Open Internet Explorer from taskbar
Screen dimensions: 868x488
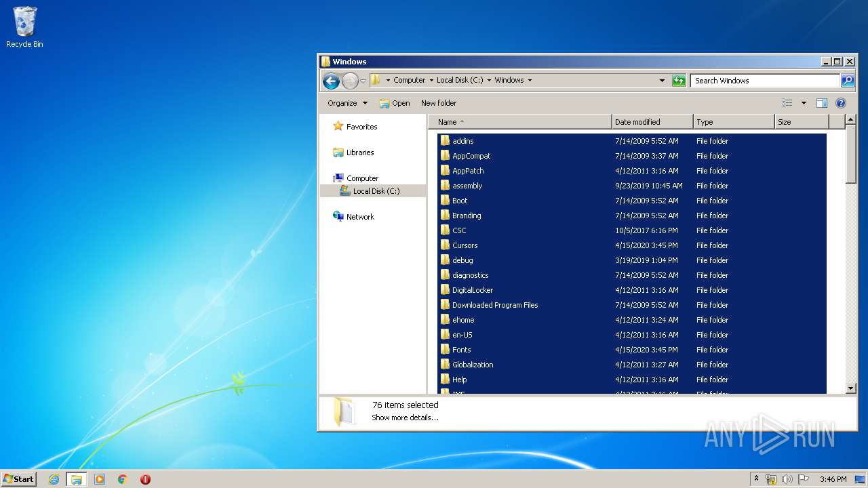(54, 479)
